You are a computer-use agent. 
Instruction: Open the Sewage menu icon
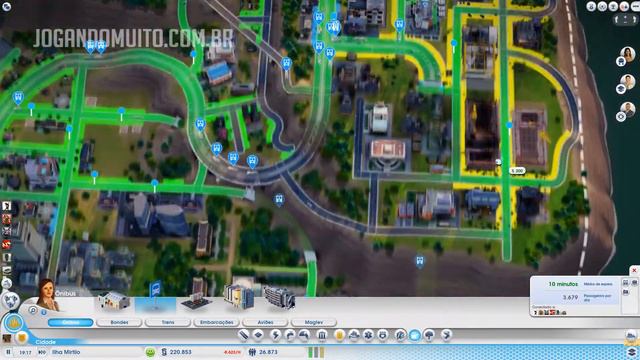(304, 335)
